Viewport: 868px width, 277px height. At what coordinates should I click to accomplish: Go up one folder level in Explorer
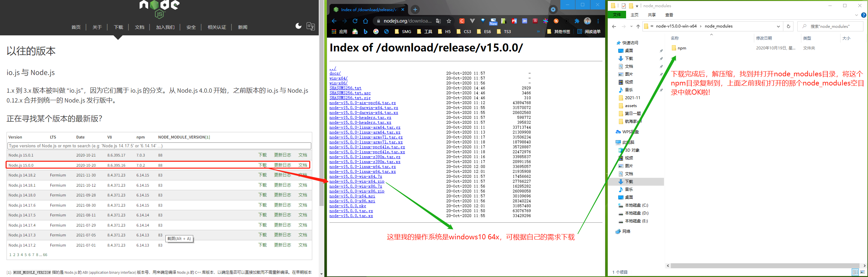(638, 26)
